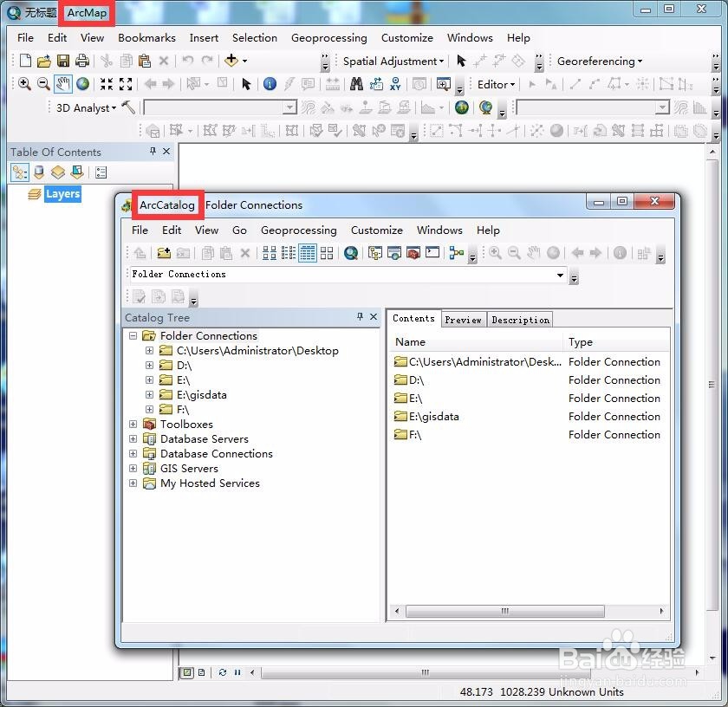Screen dimensions: 728x707
Task: Save the map with the floppy disk icon
Action: [63, 61]
